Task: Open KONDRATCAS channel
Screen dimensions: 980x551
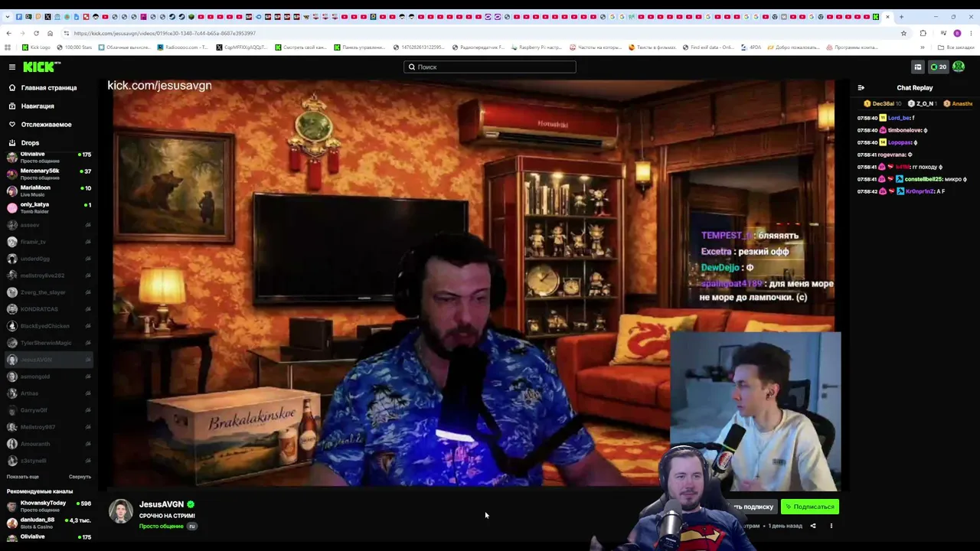Action: 49,309
